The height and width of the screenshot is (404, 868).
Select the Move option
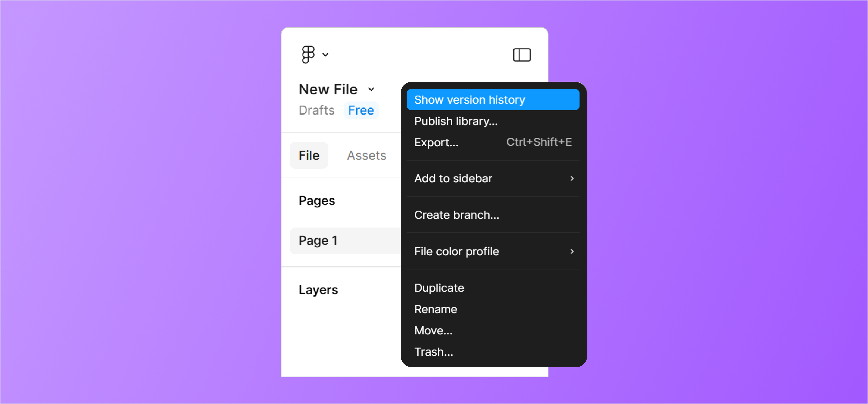tap(434, 330)
